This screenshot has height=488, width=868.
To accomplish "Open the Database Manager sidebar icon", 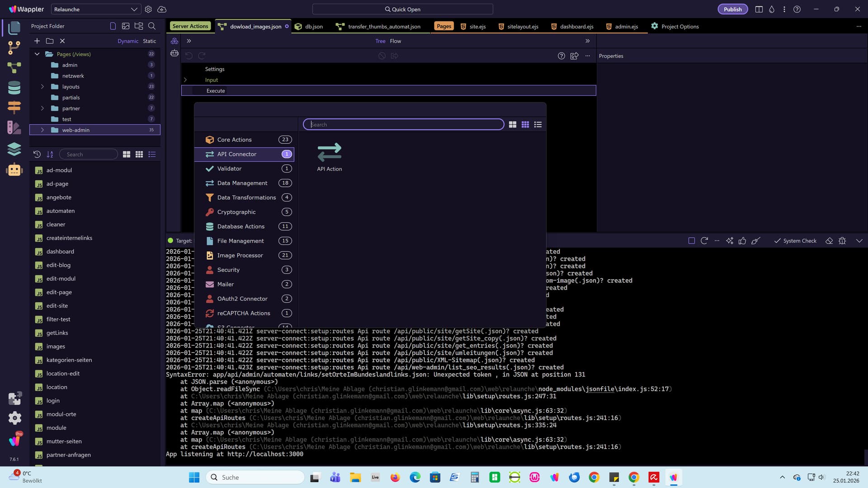I will point(14,88).
